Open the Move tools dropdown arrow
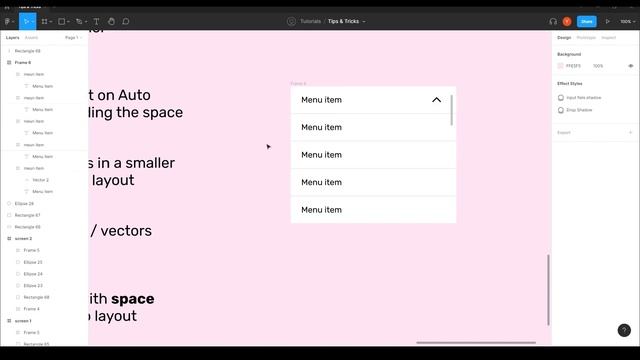Image resolution: width=640 pixels, height=360 pixels. click(33, 22)
